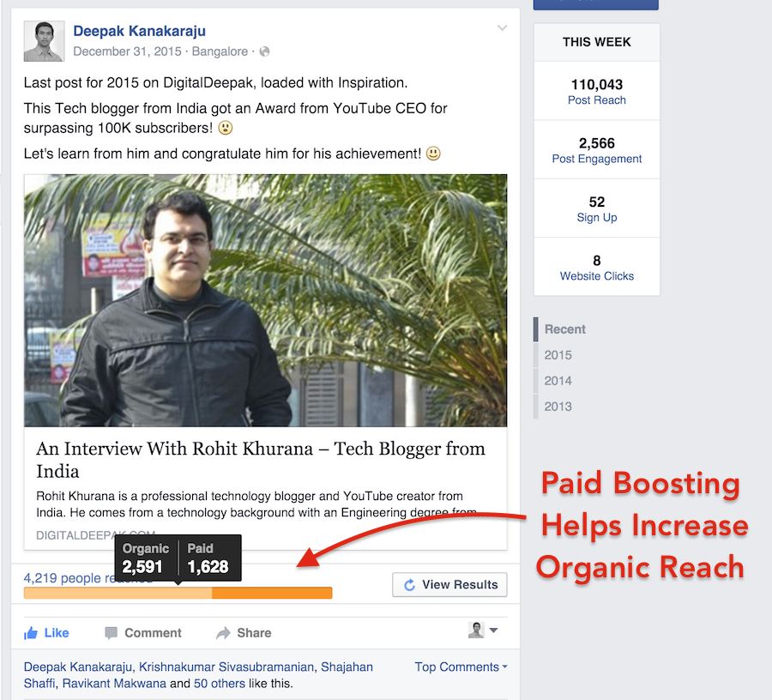Open the Top Comments sort dropdown
772x700 pixels.
click(x=461, y=667)
